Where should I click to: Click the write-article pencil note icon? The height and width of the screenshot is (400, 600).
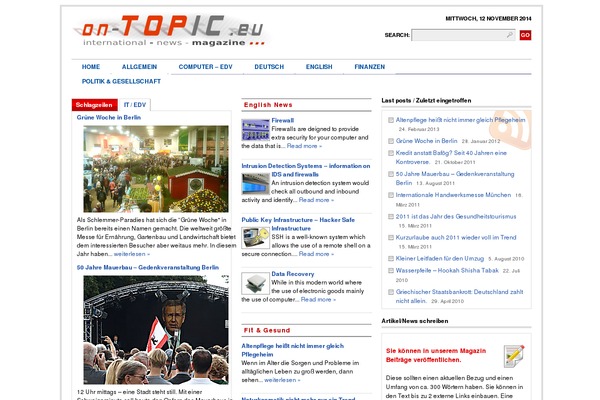pos(514,356)
